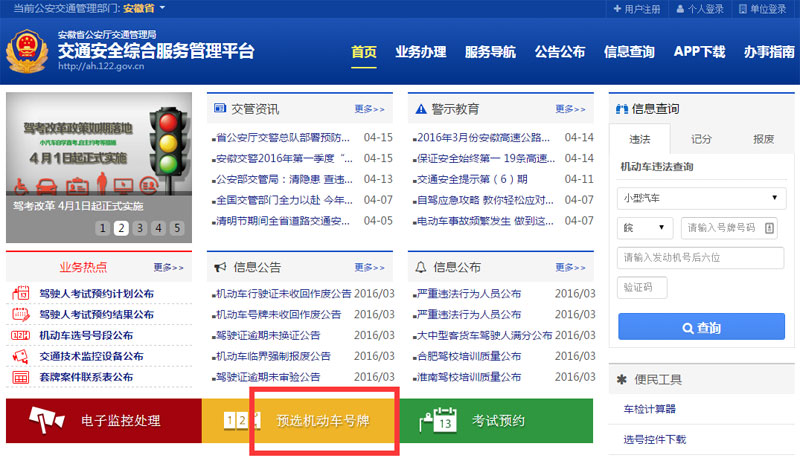This screenshot has width=800, height=458.
Task: Open 信息查询 navigation menu
Action: [629, 52]
